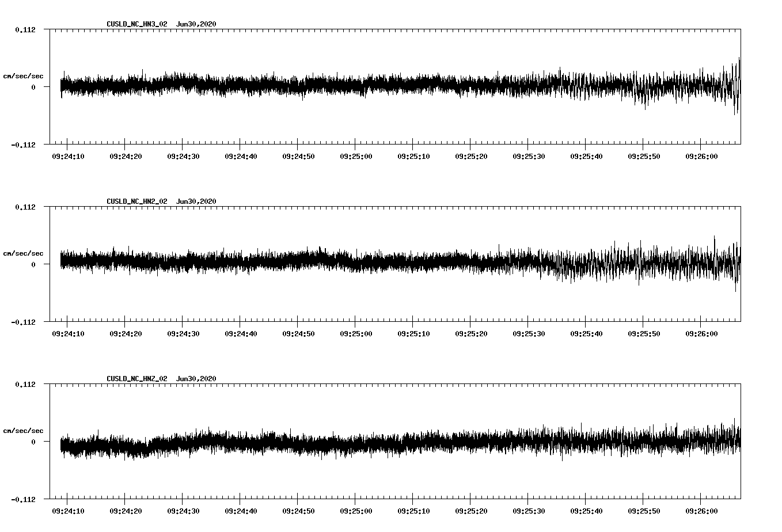The image size is (782, 532).
Task: Pick 09:24:20 axis time under HNZ chart
Action: 126,511
